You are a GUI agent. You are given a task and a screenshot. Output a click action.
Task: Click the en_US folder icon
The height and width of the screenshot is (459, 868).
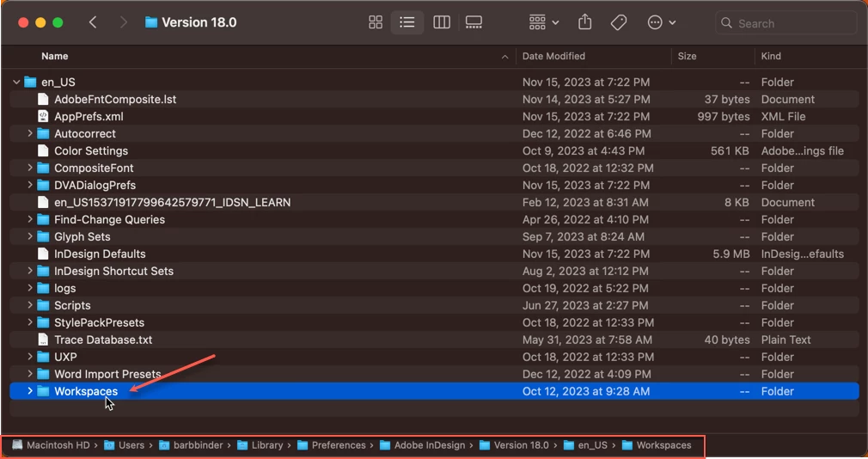pyautogui.click(x=30, y=82)
